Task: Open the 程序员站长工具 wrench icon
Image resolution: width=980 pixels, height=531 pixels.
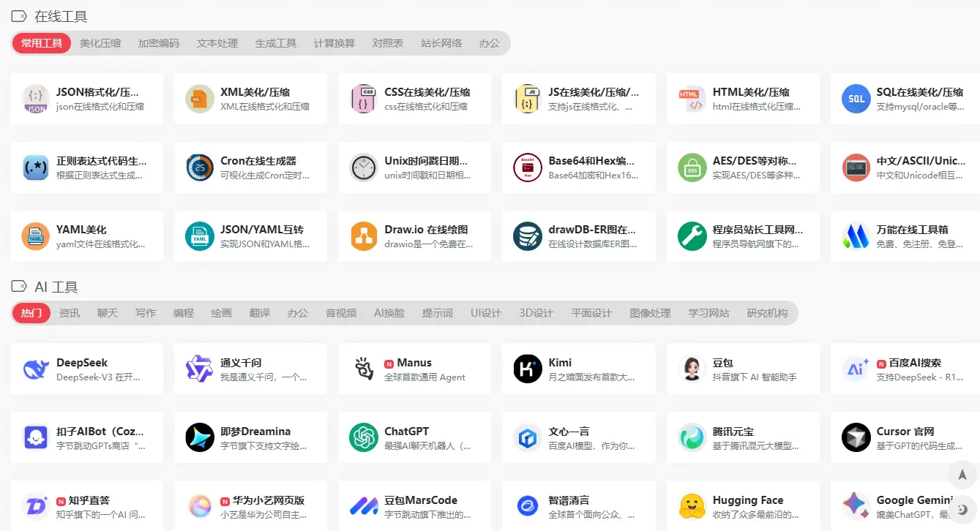Action: [692, 236]
